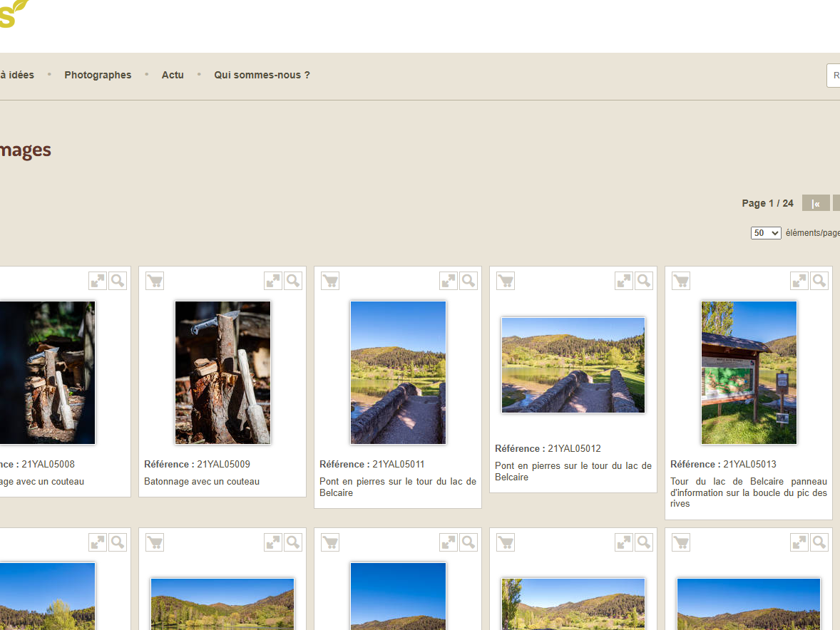Image resolution: width=840 pixels, height=630 pixels.
Task: Add the image below 21YAL05013 to cart
Action: tap(681, 542)
